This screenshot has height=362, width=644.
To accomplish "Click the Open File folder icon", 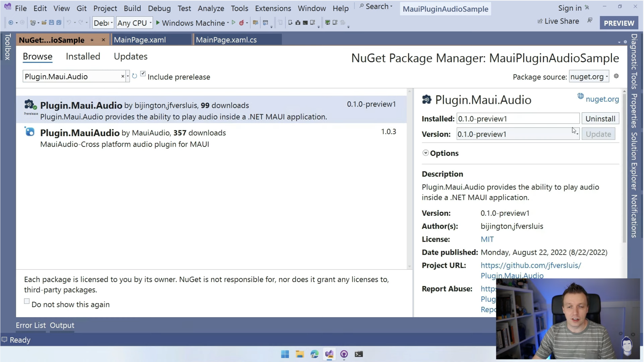I will (x=44, y=23).
